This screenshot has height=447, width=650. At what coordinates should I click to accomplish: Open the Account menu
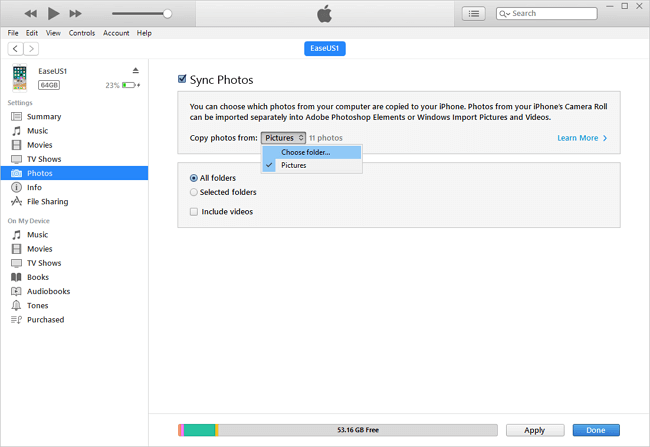[x=116, y=33]
